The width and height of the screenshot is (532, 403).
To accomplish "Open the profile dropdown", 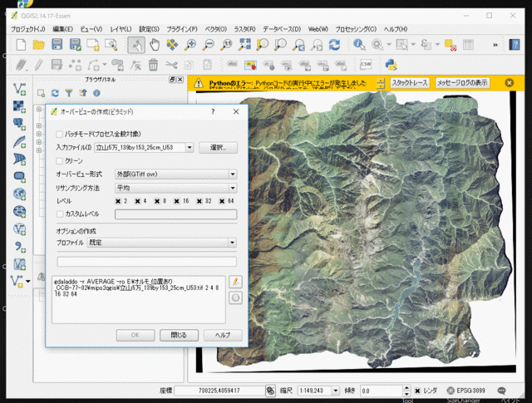I will pyautogui.click(x=233, y=243).
